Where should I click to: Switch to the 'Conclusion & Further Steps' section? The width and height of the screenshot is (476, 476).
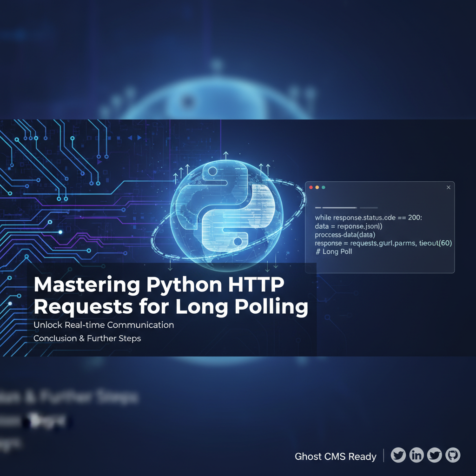pyautogui.click(x=87, y=338)
